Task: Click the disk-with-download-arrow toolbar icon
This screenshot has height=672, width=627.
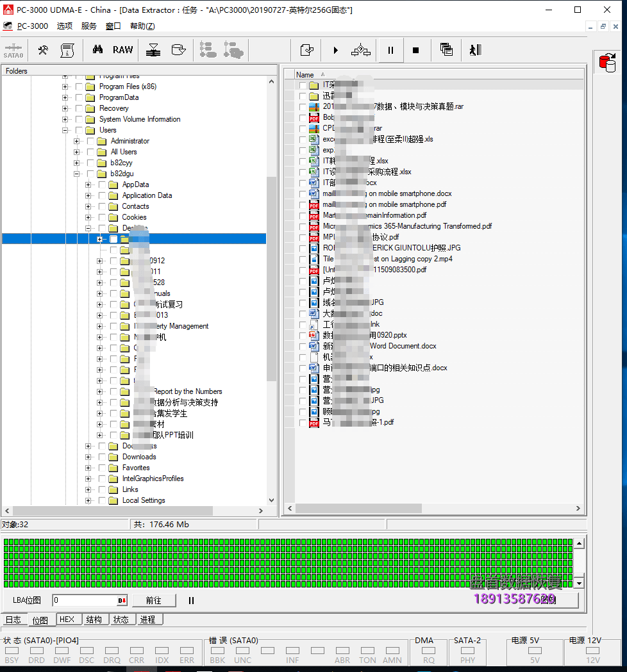Action: click(153, 50)
